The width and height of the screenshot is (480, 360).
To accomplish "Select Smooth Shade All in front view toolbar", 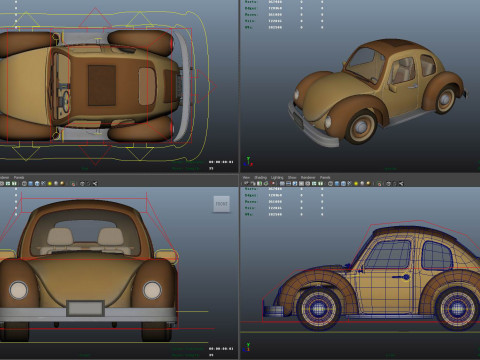I will [31, 183].
